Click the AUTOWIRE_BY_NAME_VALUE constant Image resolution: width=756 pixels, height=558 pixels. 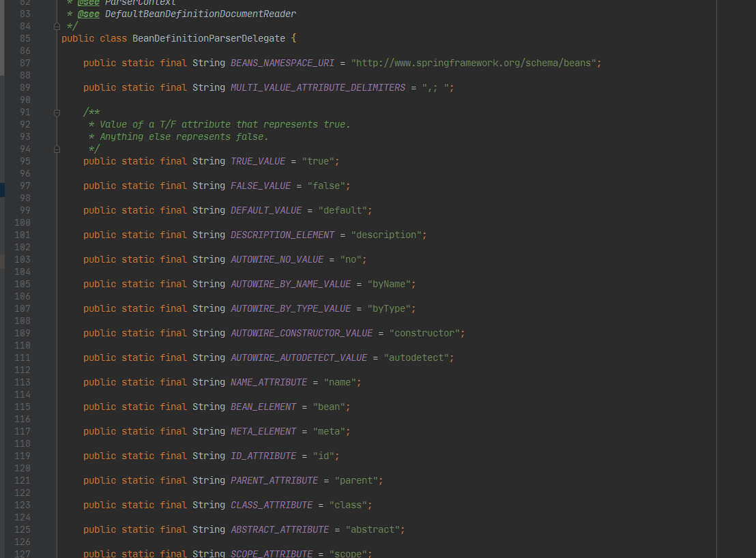pos(291,284)
